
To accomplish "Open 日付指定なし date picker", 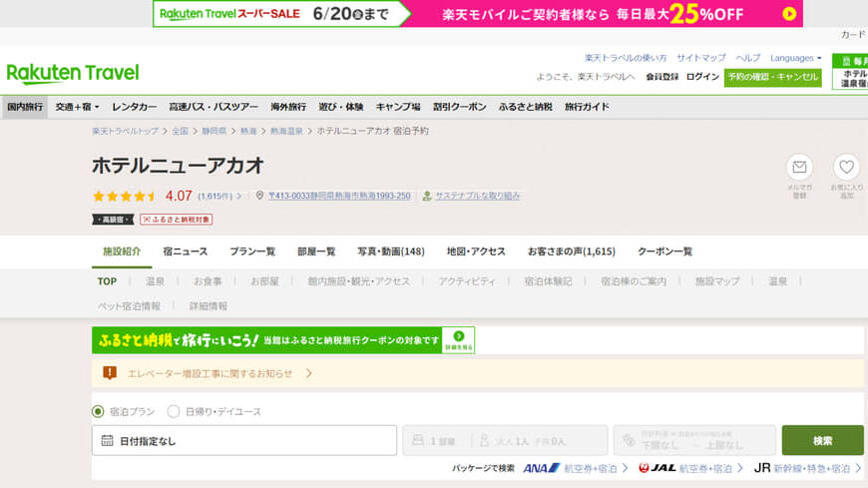I will (244, 440).
